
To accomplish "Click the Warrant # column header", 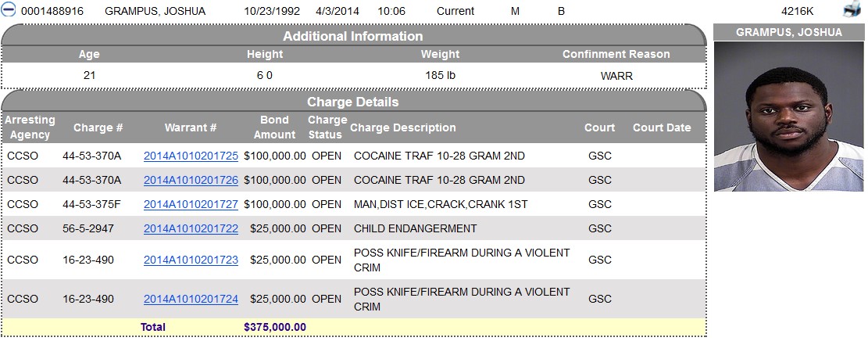I will (x=191, y=127).
